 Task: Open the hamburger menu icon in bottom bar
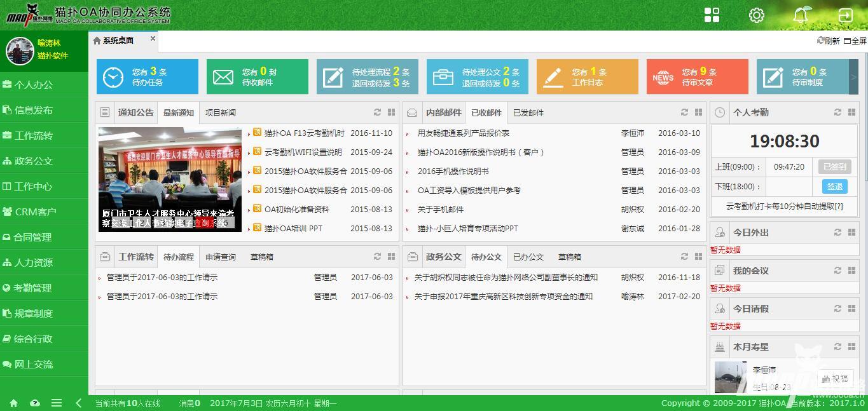pos(57,403)
